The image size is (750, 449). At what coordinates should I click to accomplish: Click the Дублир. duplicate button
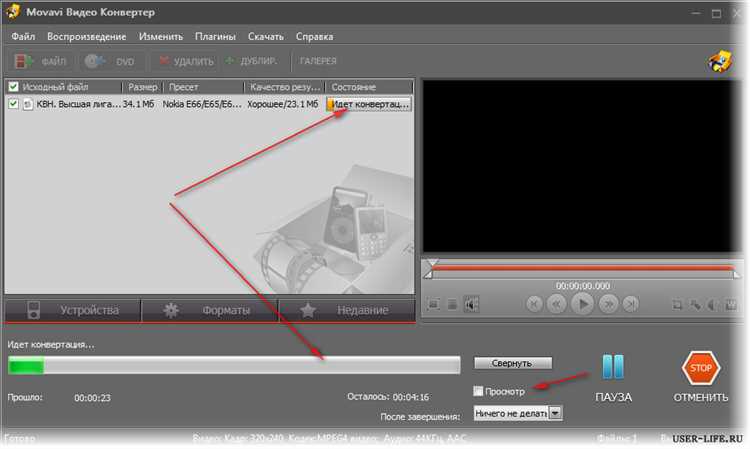click(x=251, y=61)
